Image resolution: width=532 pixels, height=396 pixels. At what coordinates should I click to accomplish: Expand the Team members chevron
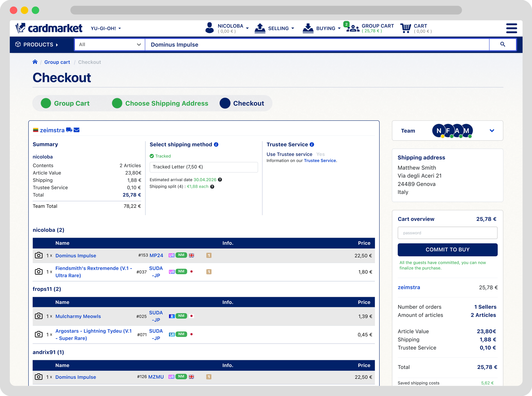[492, 131]
